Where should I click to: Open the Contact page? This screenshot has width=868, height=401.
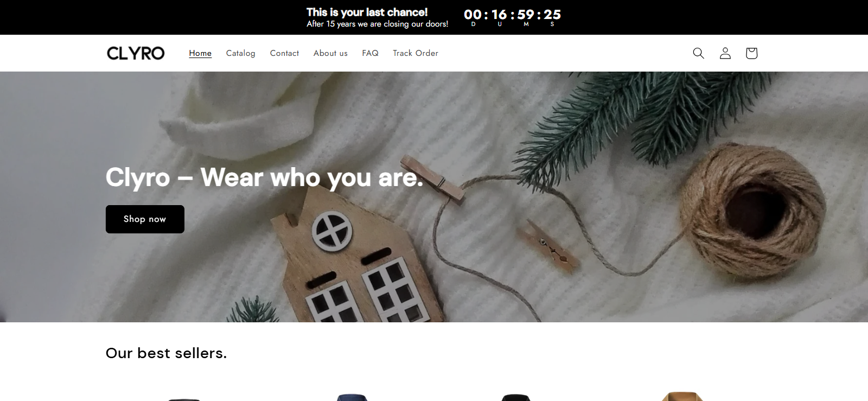click(284, 53)
